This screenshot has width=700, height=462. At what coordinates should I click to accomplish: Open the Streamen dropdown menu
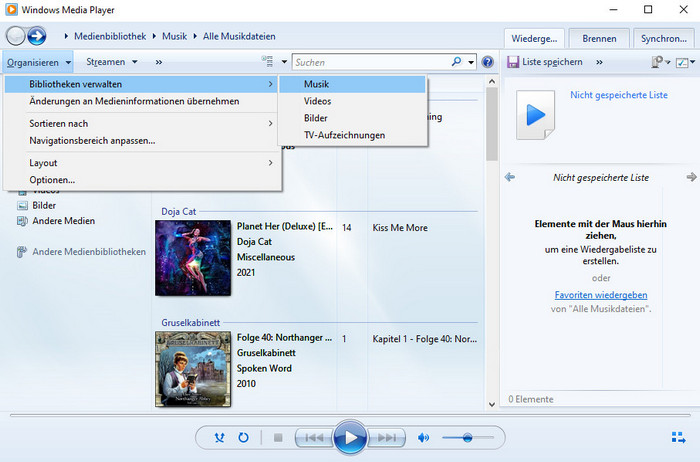tap(112, 62)
